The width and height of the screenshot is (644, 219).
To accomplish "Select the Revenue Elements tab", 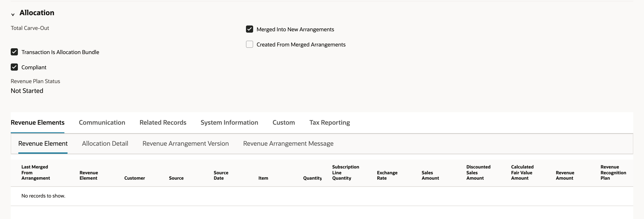I will tap(38, 122).
